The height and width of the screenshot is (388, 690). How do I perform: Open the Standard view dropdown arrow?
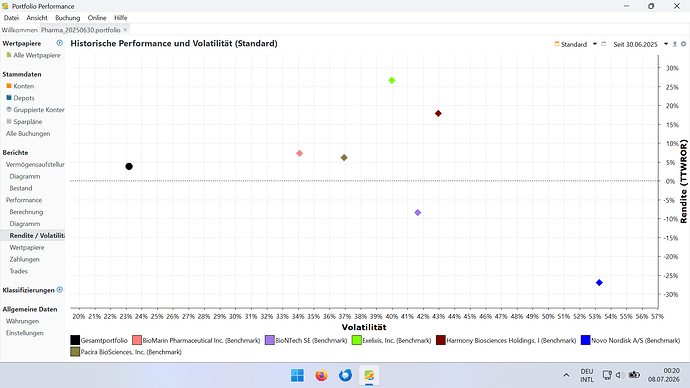[595, 44]
